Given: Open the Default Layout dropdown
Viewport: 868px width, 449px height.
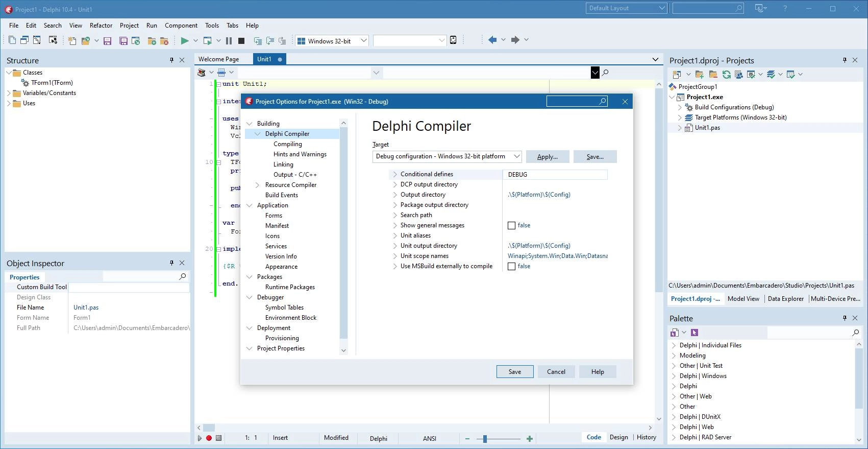Looking at the screenshot, I should click(x=662, y=8).
